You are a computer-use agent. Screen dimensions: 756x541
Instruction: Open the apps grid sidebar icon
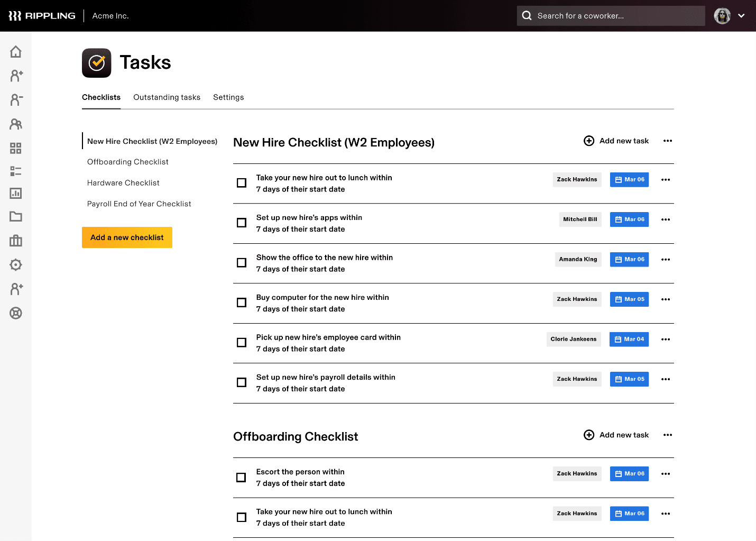(x=16, y=148)
